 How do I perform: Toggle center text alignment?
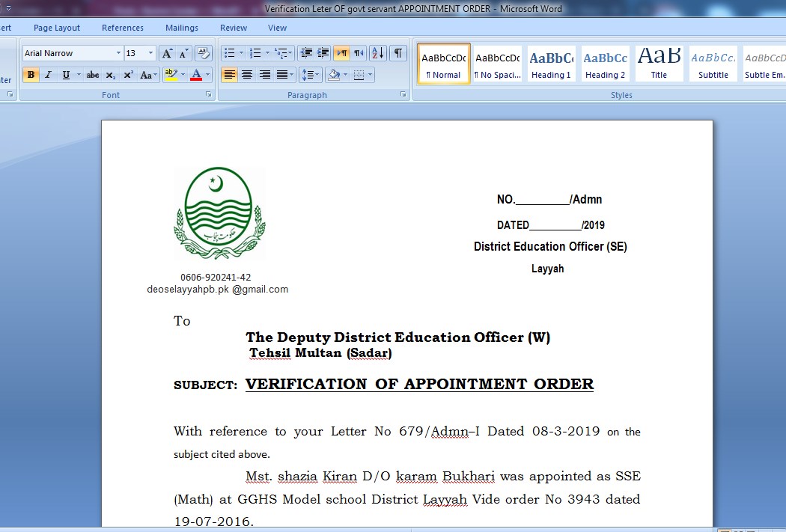(246, 74)
